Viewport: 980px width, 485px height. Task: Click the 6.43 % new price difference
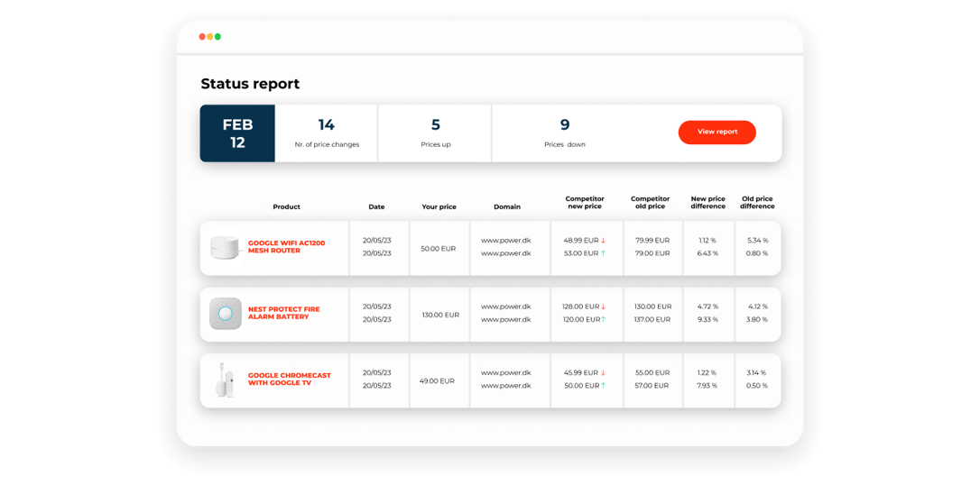click(707, 253)
